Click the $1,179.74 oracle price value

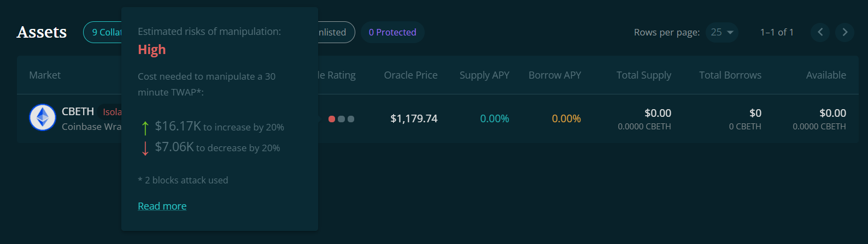click(x=414, y=118)
